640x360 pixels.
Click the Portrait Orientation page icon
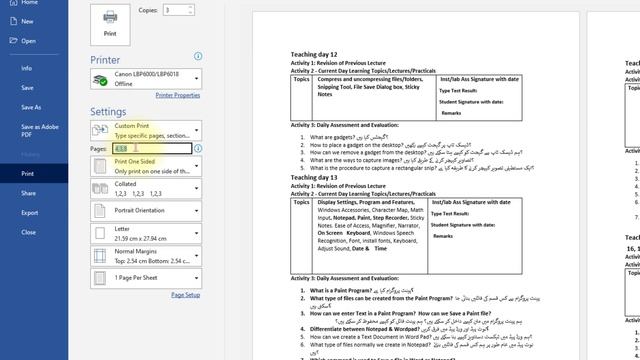[x=100, y=211]
